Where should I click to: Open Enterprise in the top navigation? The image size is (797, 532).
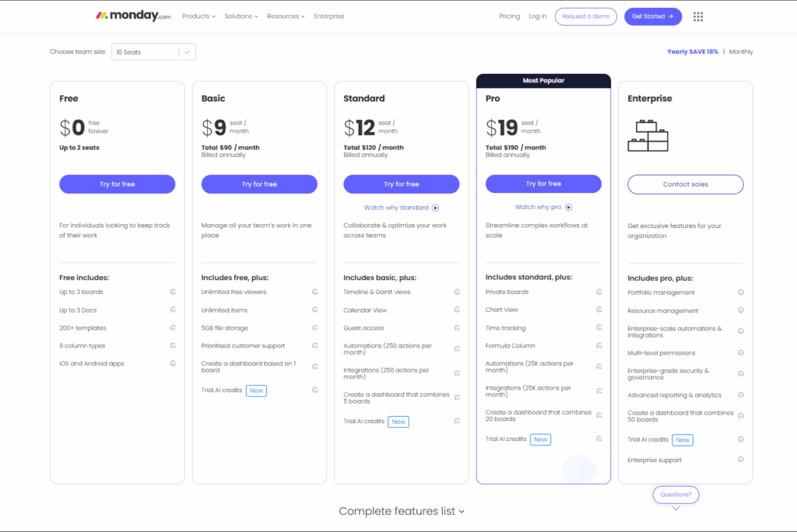click(329, 16)
